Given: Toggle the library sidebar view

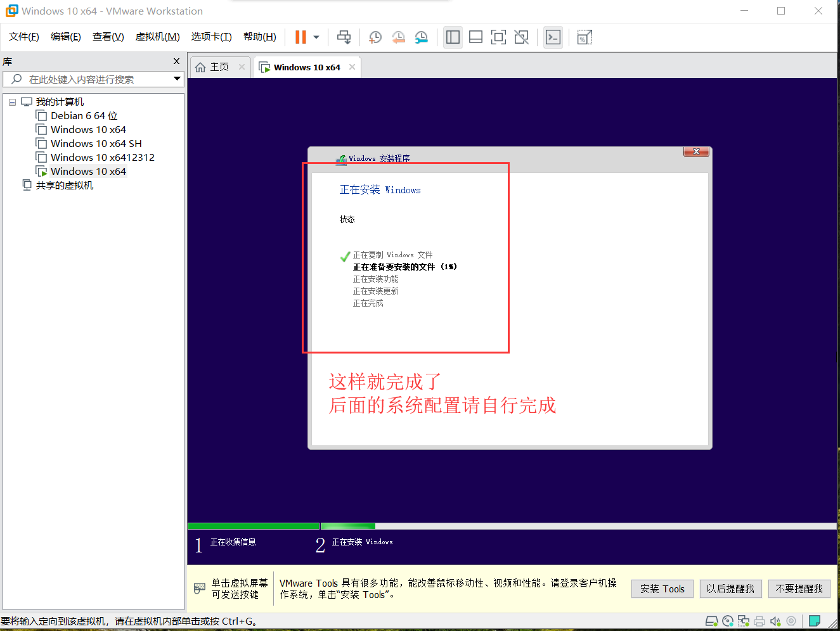Looking at the screenshot, I should 453,37.
